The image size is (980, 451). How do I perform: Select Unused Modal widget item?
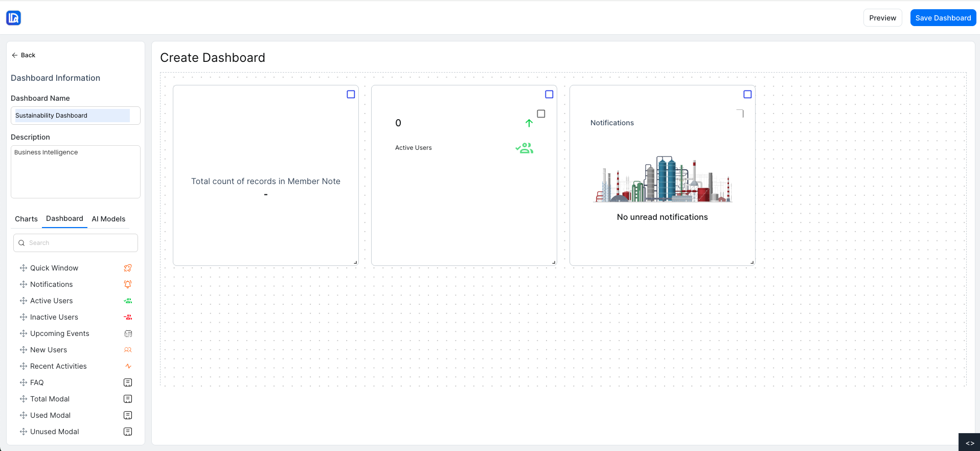(76, 432)
